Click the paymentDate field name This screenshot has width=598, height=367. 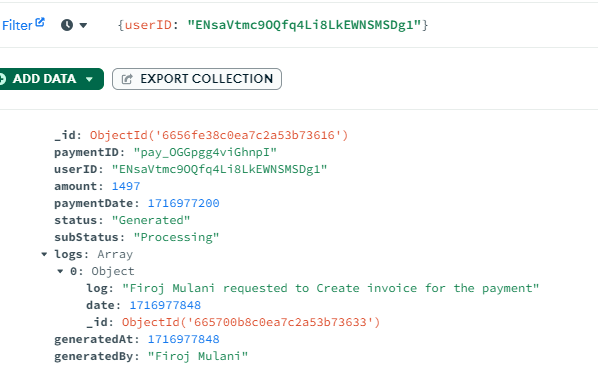point(94,203)
